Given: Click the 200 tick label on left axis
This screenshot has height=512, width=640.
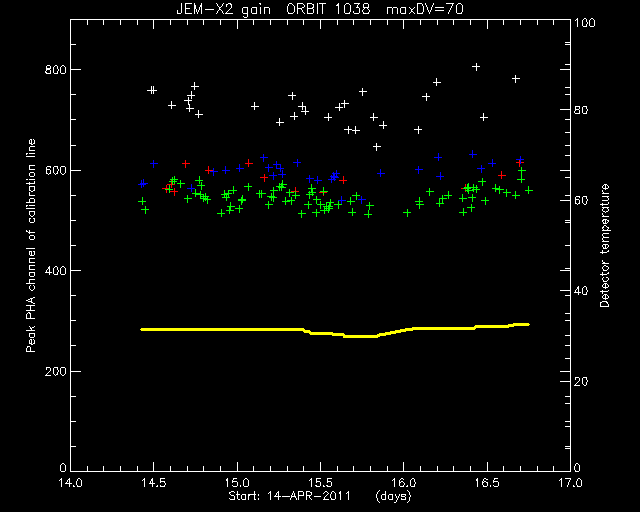Looking at the screenshot, I should tap(55, 372).
